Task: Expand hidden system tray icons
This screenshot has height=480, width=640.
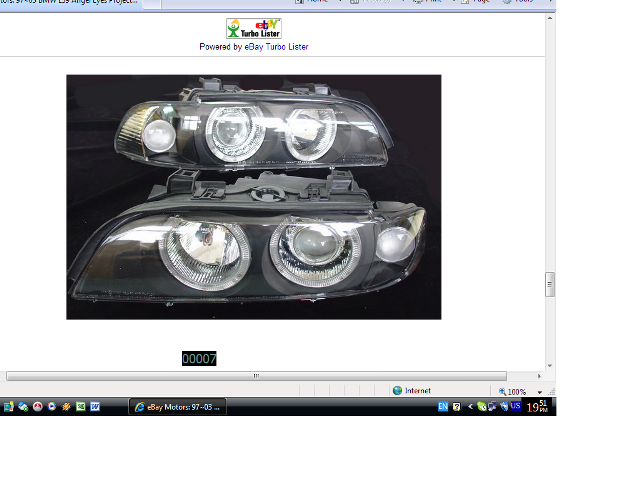Action: 470,407
